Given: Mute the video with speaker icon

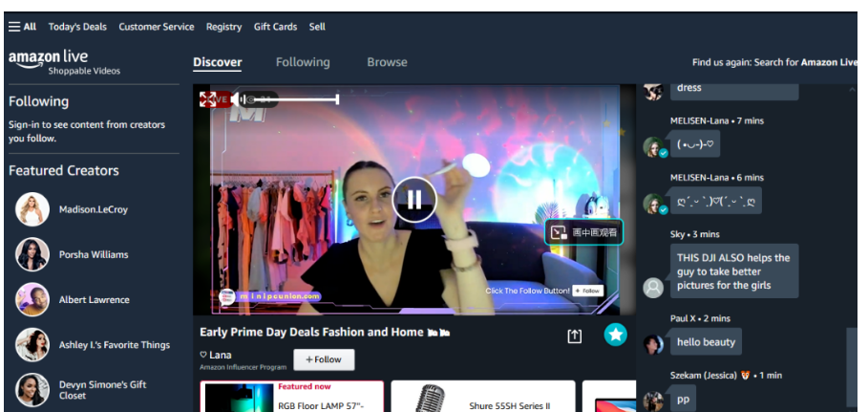Looking at the screenshot, I should [237, 99].
